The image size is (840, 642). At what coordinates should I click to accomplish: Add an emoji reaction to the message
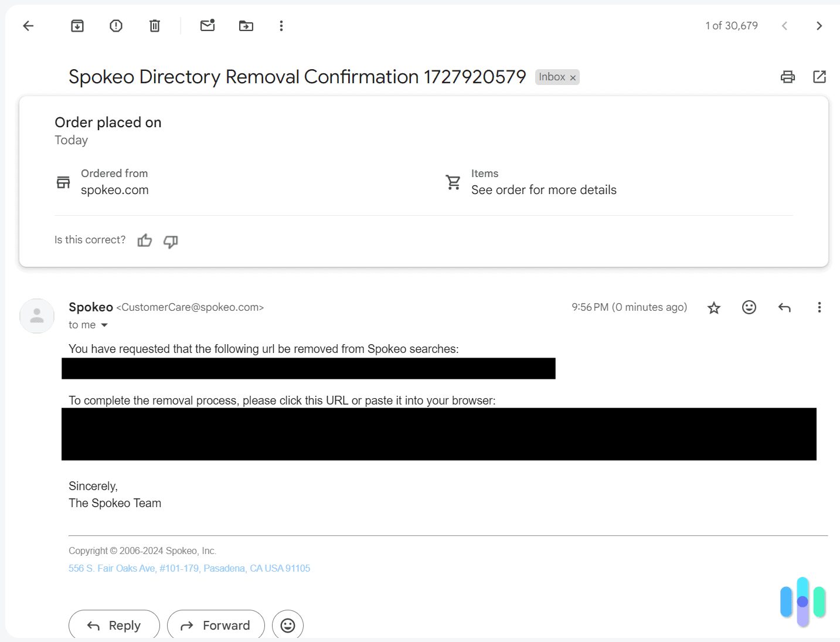pos(749,307)
